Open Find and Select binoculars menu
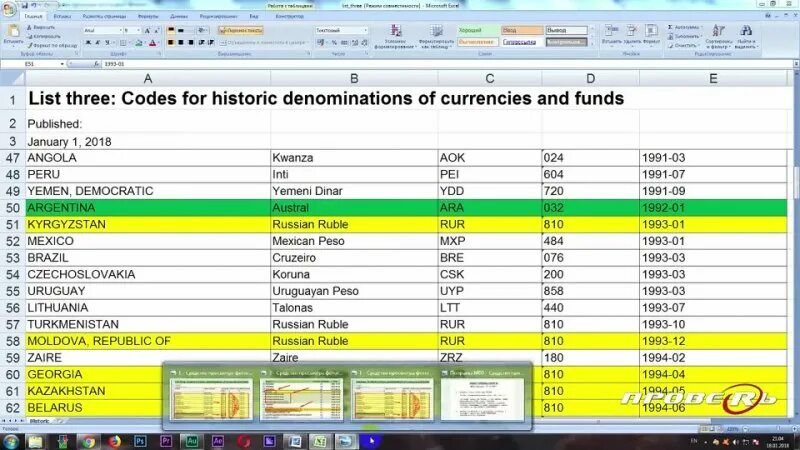Screen dimensions: 800x450 (746, 37)
